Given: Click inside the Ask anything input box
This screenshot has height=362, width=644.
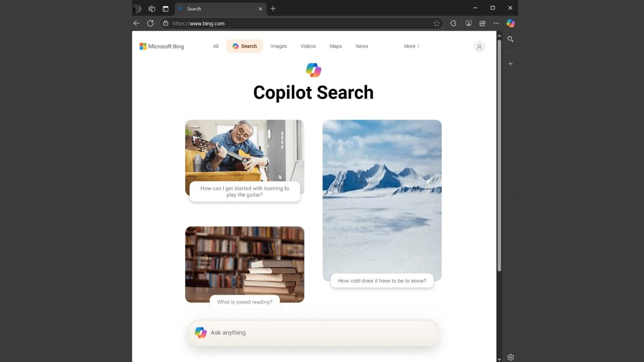Looking at the screenshot, I should pyautogui.click(x=313, y=332).
